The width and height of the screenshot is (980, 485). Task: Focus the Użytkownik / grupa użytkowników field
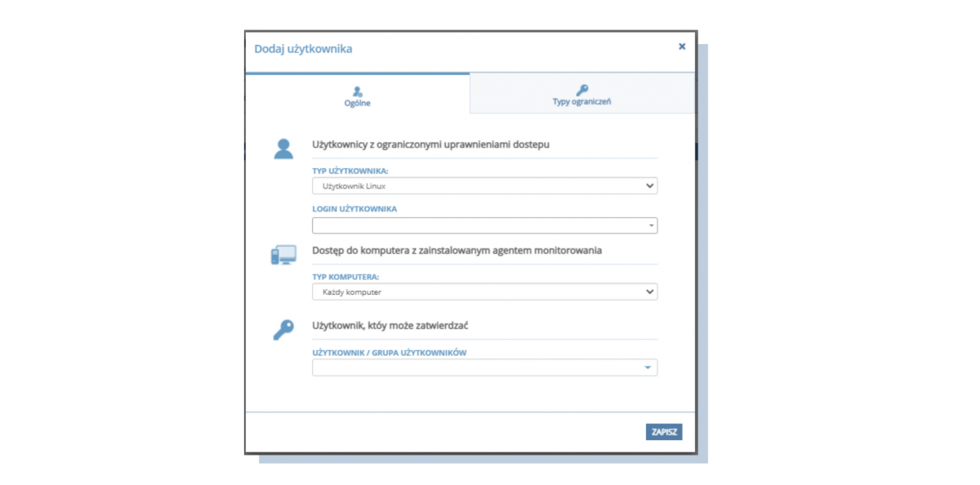[476, 368]
